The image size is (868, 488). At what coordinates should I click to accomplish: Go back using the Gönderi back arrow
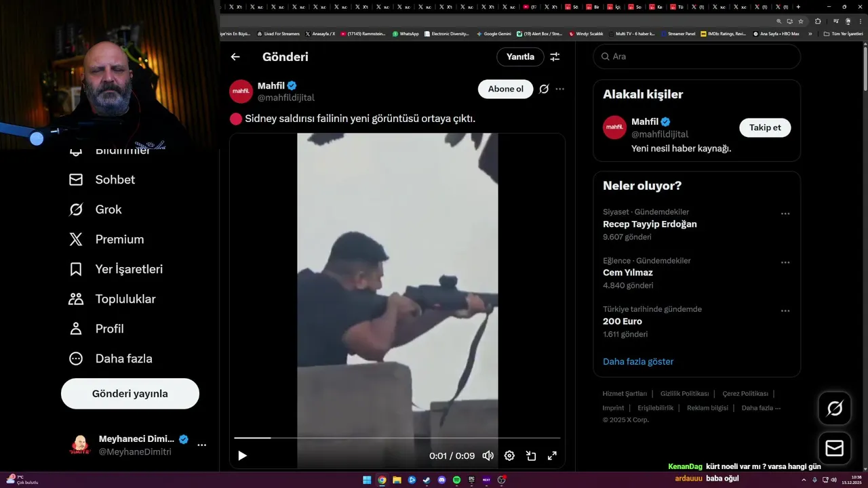click(x=235, y=57)
